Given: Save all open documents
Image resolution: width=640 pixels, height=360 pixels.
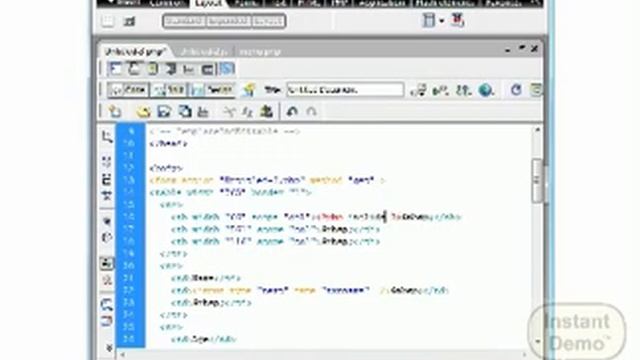Looking at the screenshot, I should pyautogui.click(x=184, y=111).
